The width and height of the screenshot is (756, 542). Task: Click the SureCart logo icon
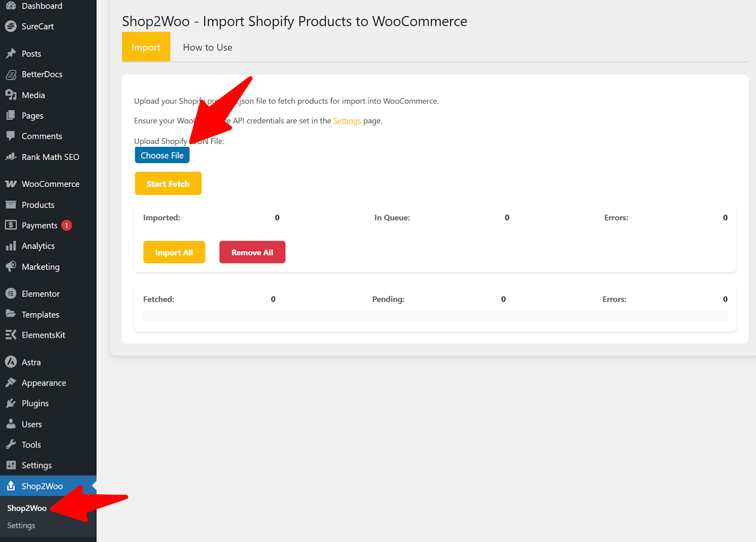coord(10,26)
